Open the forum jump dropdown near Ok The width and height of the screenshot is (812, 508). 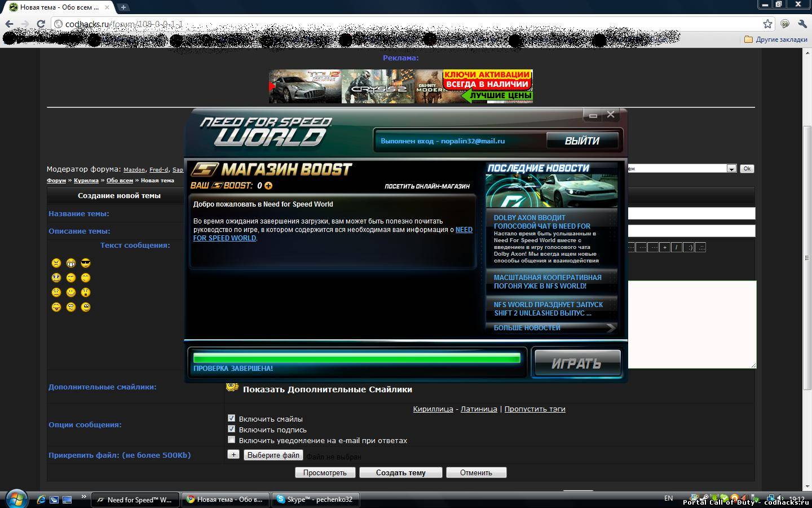(x=731, y=169)
